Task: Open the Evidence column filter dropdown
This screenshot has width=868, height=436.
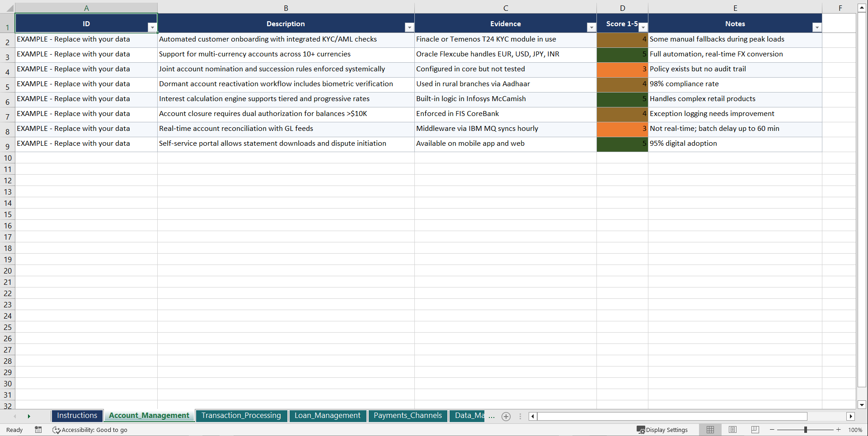Action: 591,28
